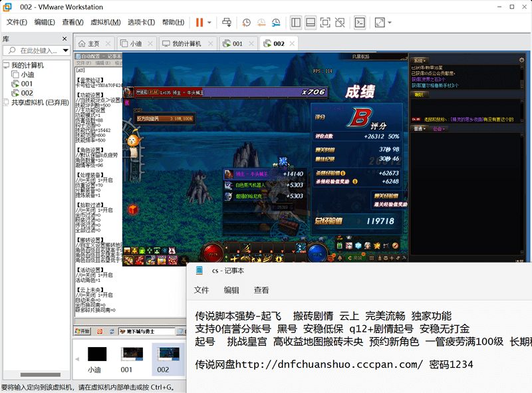Switch to Unity mode
The image size is (532, 393).
pos(340,23)
